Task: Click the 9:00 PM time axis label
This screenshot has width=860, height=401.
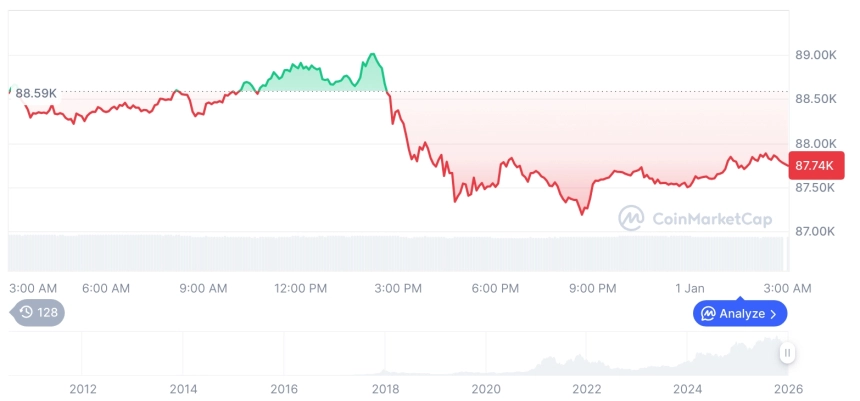Action: click(x=593, y=288)
